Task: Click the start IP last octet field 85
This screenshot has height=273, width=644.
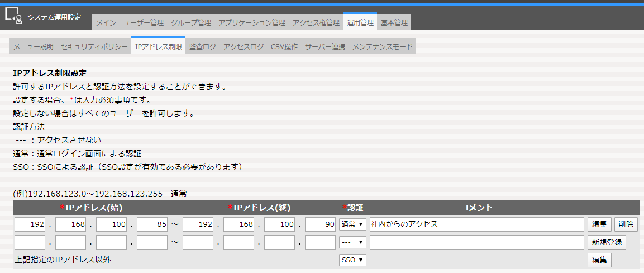Action: 152,224
